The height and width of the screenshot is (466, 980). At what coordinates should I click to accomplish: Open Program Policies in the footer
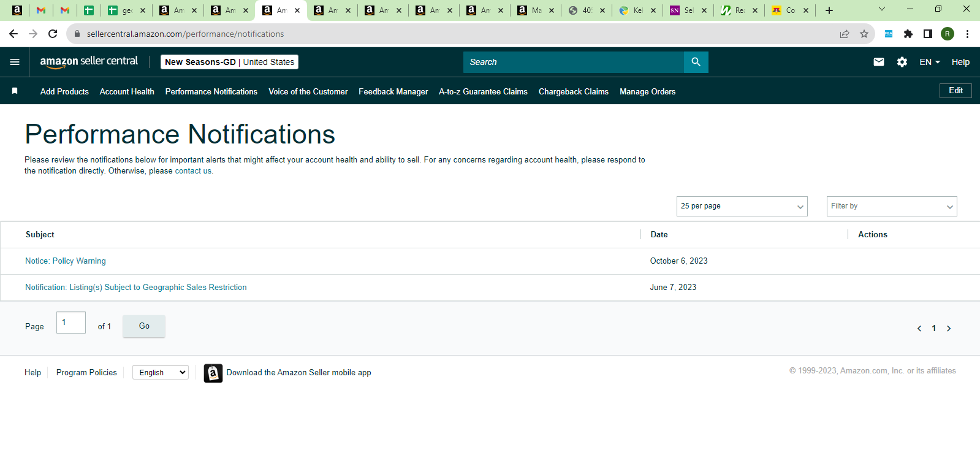point(86,372)
